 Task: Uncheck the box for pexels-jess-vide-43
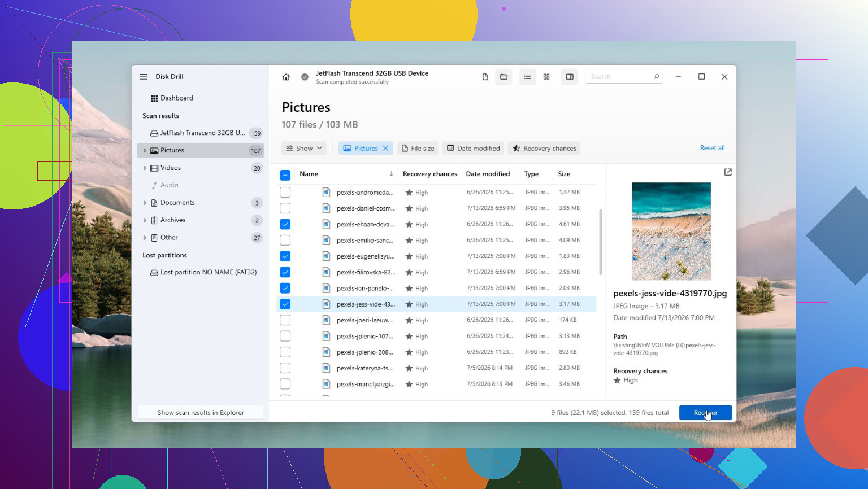click(x=285, y=304)
